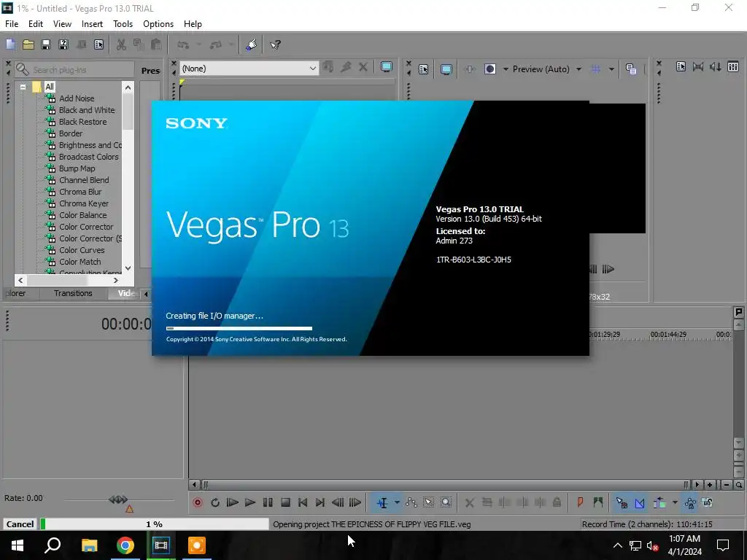The height and width of the screenshot is (560, 747).
Task: Click the Play button in transport
Action: (x=249, y=502)
